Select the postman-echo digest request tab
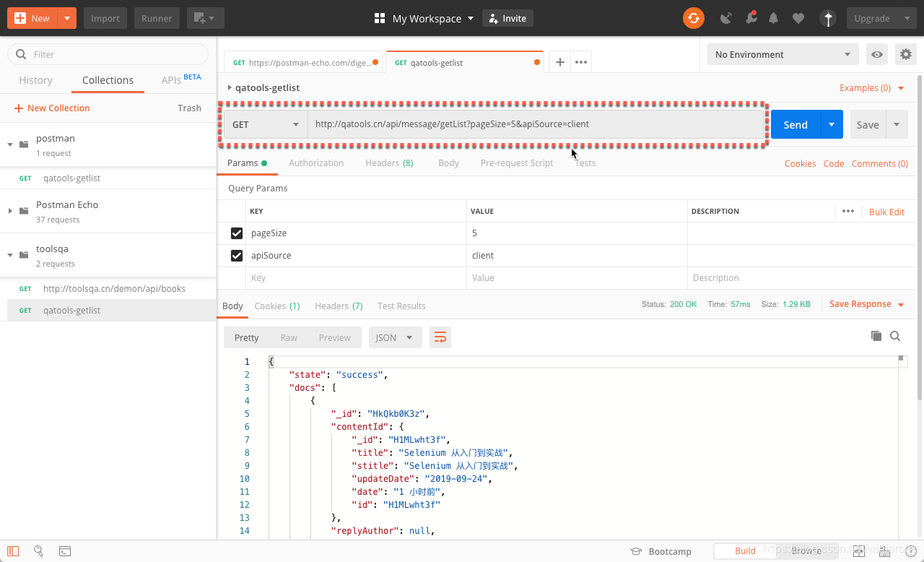This screenshot has width=924, height=562. click(x=304, y=63)
